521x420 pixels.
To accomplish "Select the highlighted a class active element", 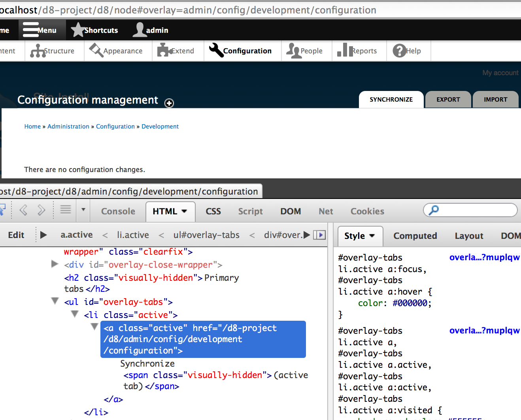I will [x=203, y=339].
